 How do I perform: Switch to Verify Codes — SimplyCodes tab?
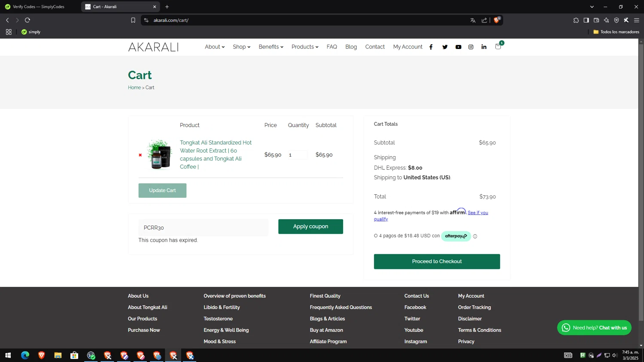[39, 7]
